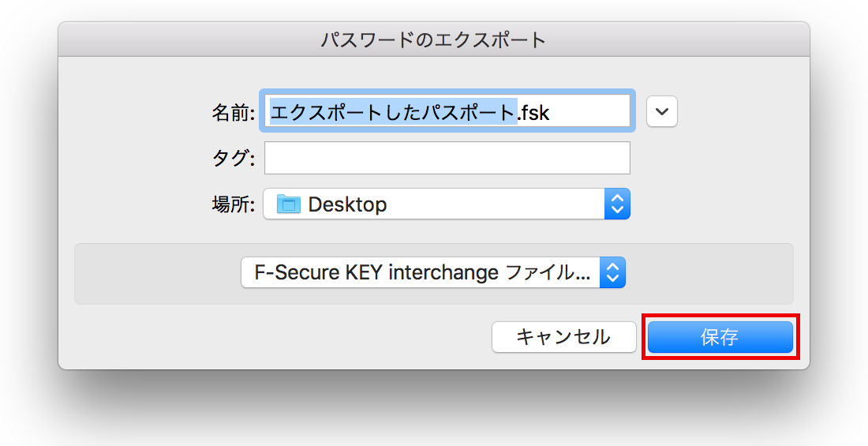Click the タグ label
Screen dimensions: 868x446
(233, 158)
